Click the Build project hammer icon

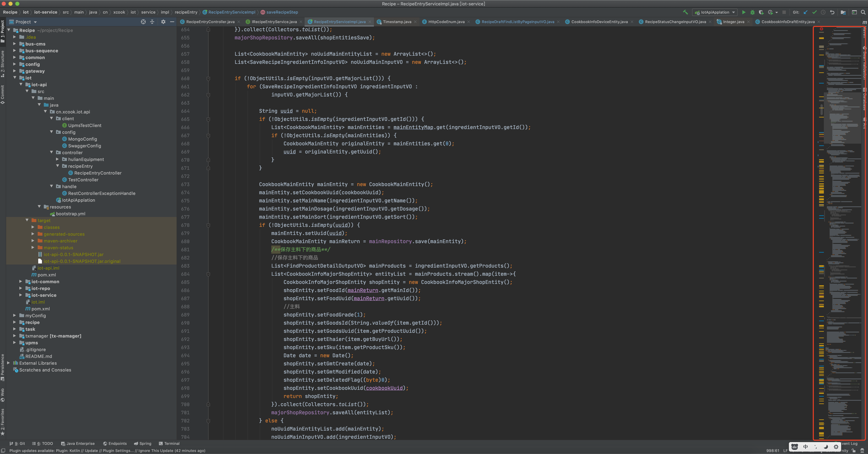pos(685,12)
